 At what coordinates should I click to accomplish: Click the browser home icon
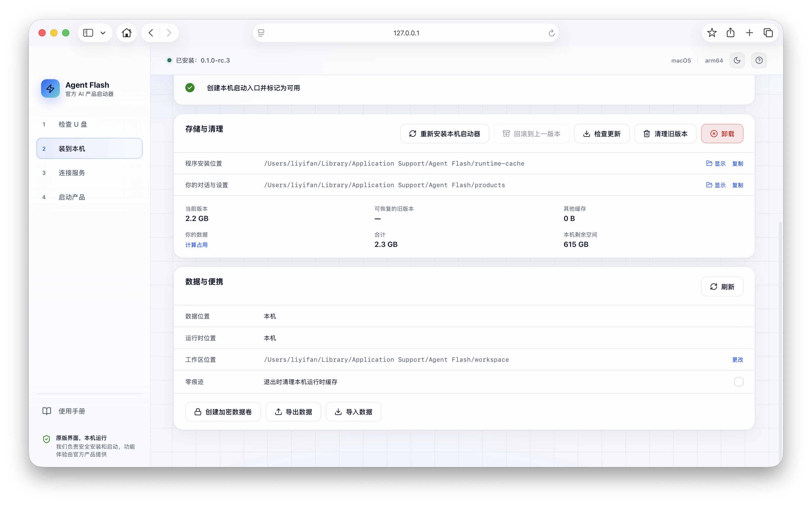pos(127,33)
